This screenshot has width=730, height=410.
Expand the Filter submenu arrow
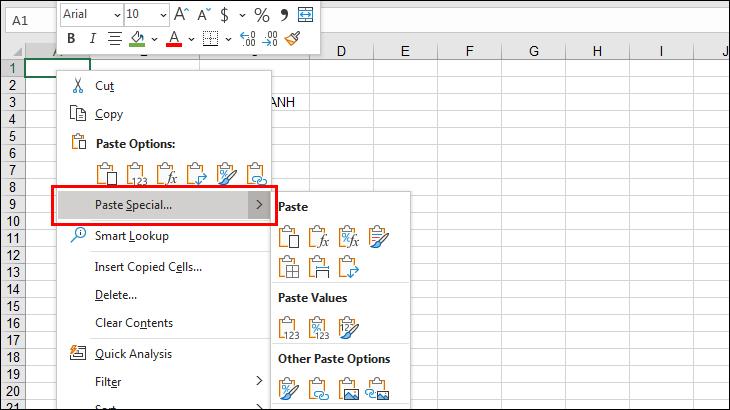259,381
